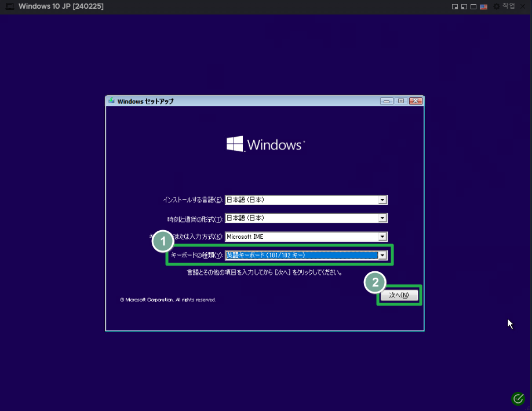Open the 작업 gear actions menu
The height and width of the screenshot is (411, 532).
504,6
